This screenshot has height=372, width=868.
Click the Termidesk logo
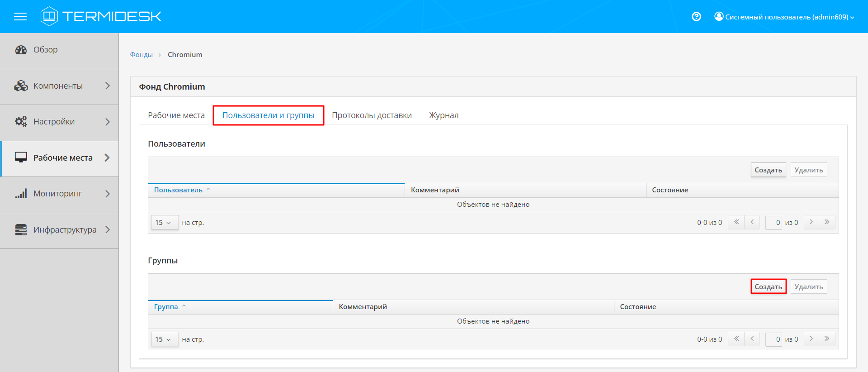click(x=101, y=16)
